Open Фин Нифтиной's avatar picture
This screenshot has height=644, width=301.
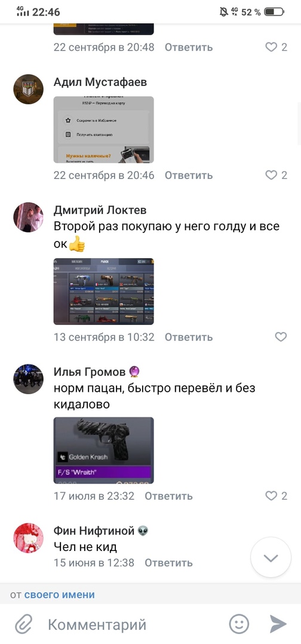[29, 538]
